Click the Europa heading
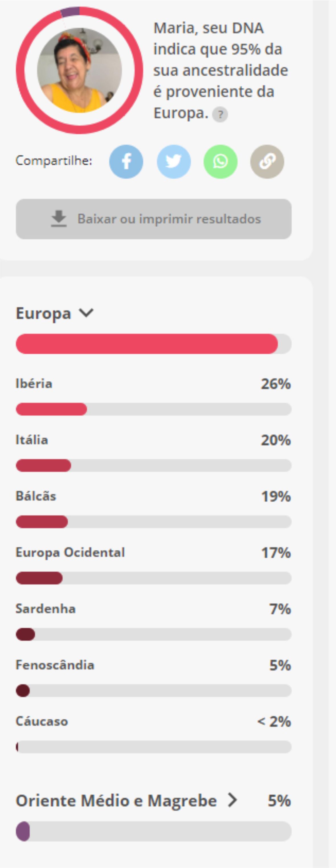 click(x=44, y=313)
